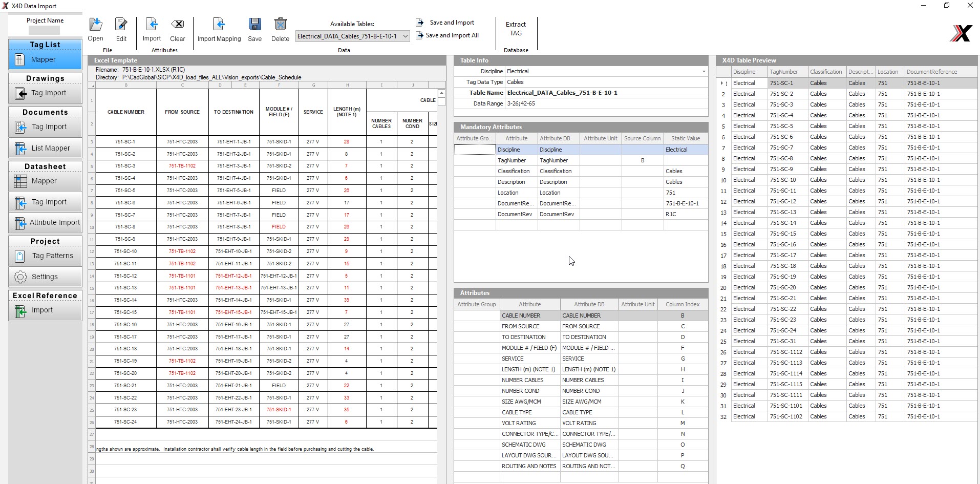The height and width of the screenshot is (484, 980).
Task: Click Excel row header 10
Action: click(x=92, y=227)
